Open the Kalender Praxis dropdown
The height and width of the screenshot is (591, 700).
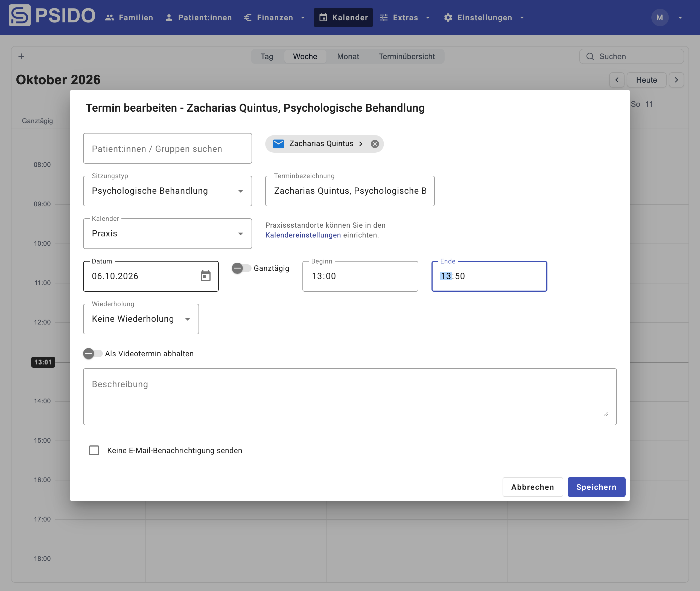coord(167,233)
